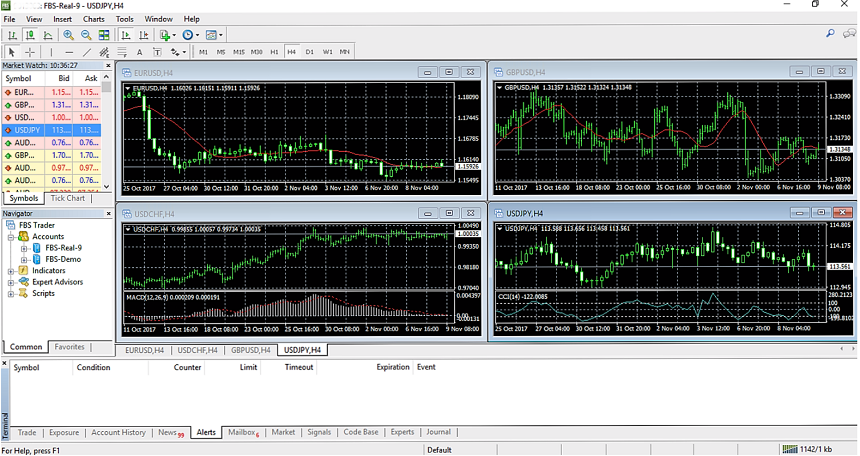The image size is (860, 456).
Task: Toggle chart shift from right border
Action: click(x=144, y=35)
